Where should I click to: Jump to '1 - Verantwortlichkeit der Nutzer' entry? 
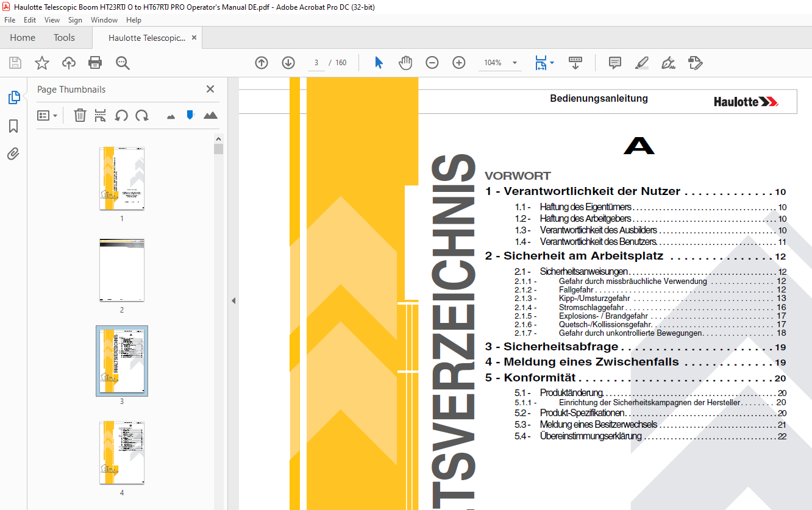(636, 191)
